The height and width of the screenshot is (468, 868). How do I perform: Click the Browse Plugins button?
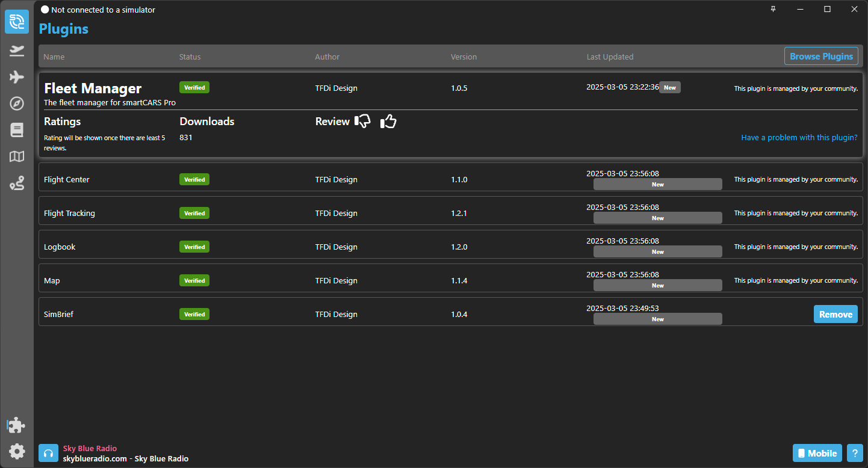(x=821, y=56)
